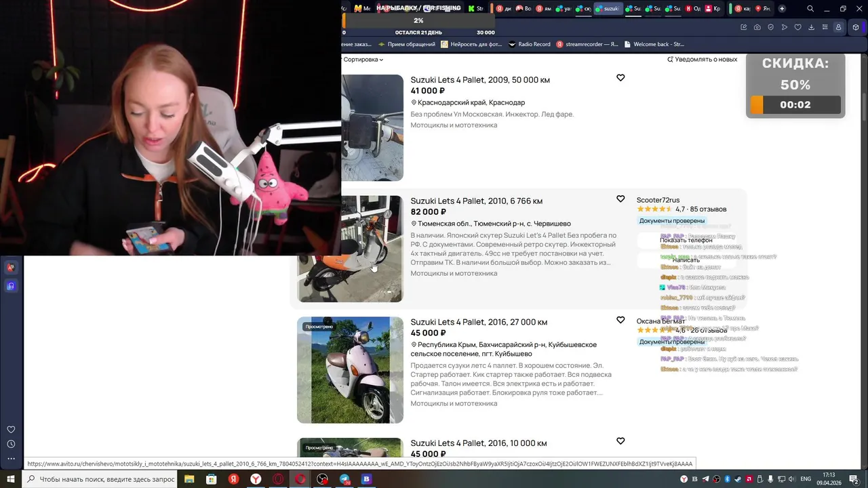Image resolution: width=868 pixels, height=488 pixels.
Task: Favorite the 2016, 10 000 км listing
Action: pos(620,441)
